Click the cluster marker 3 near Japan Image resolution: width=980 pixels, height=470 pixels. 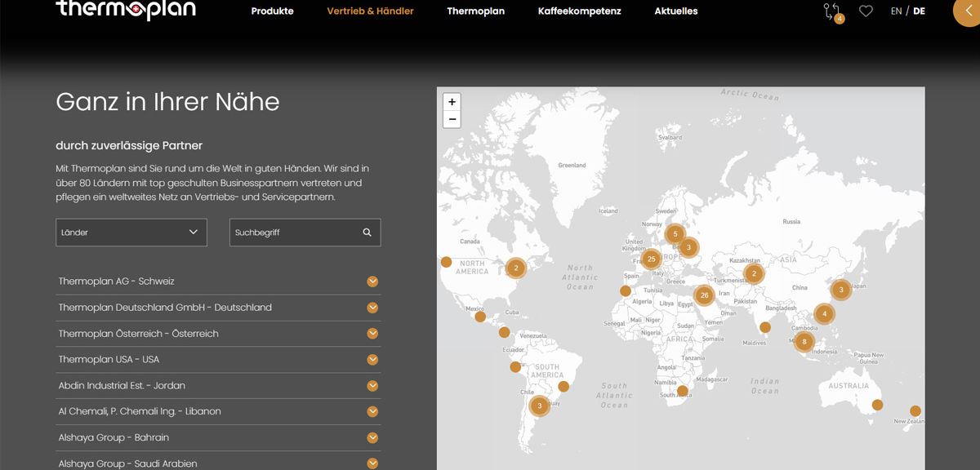tap(841, 289)
